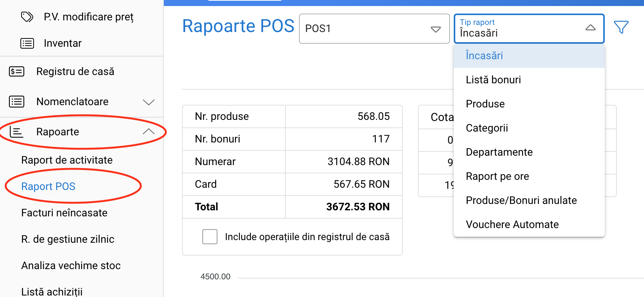Image resolution: width=644 pixels, height=297 pixels.
Task: Click the price tag icon beside P.V. modificare preț
Action: (27, 17)
